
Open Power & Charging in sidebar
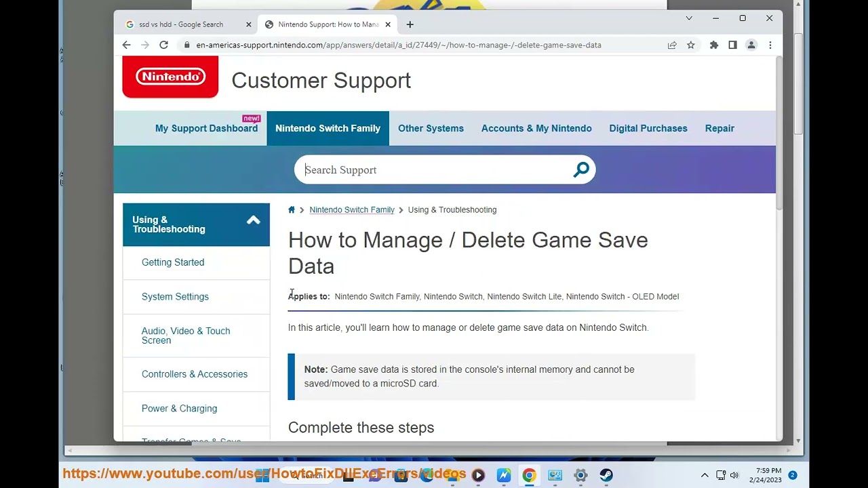point(179,409)
